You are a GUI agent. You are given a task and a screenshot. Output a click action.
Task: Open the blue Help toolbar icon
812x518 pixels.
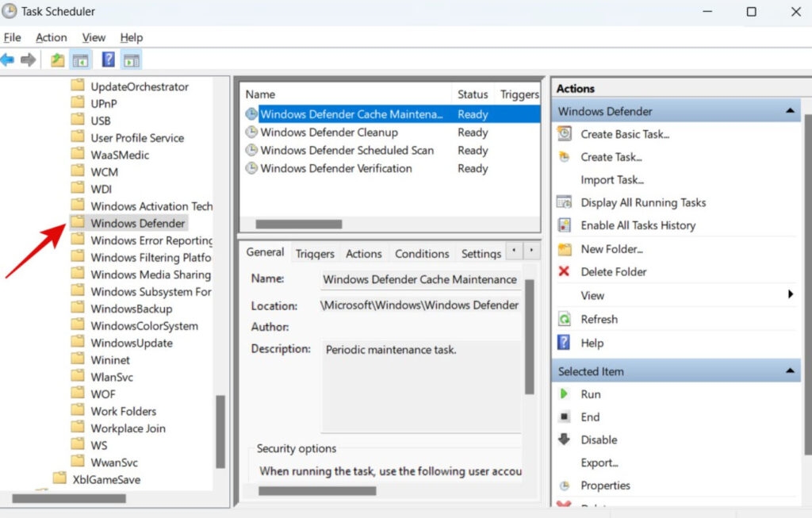click(x=108, y=60)
